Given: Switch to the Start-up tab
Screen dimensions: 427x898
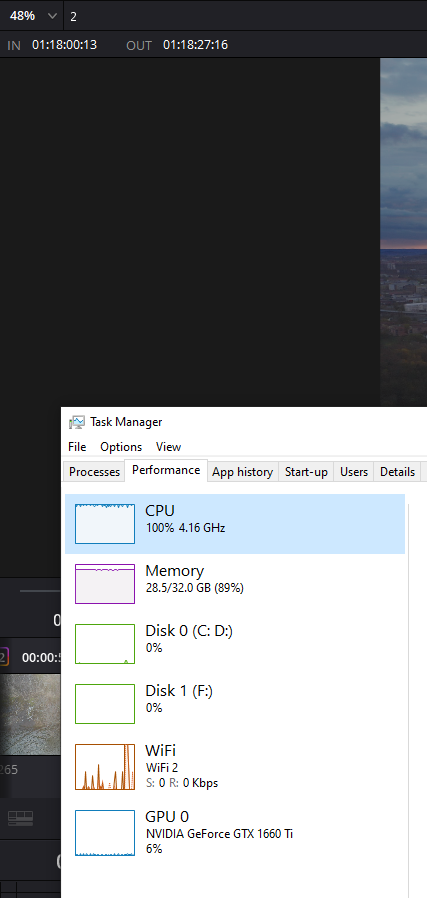Looking at the screenshot, I should click(306, 472).
